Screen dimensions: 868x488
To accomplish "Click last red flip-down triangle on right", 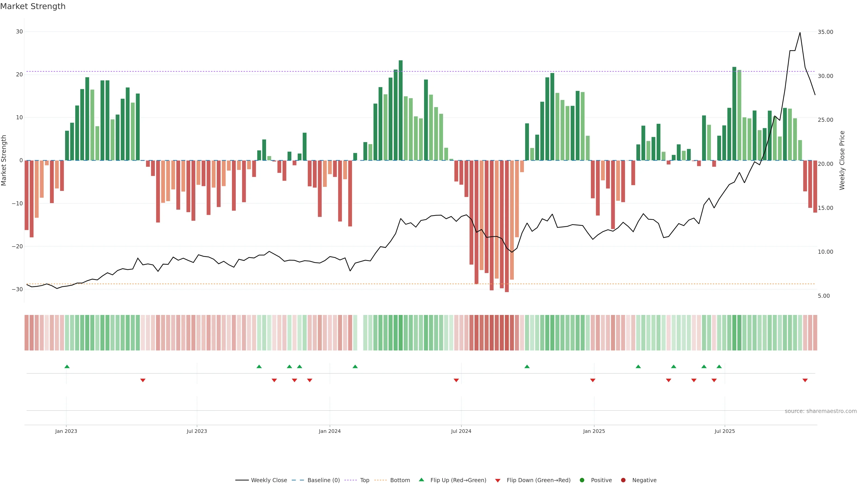I will tap(805, 380).
